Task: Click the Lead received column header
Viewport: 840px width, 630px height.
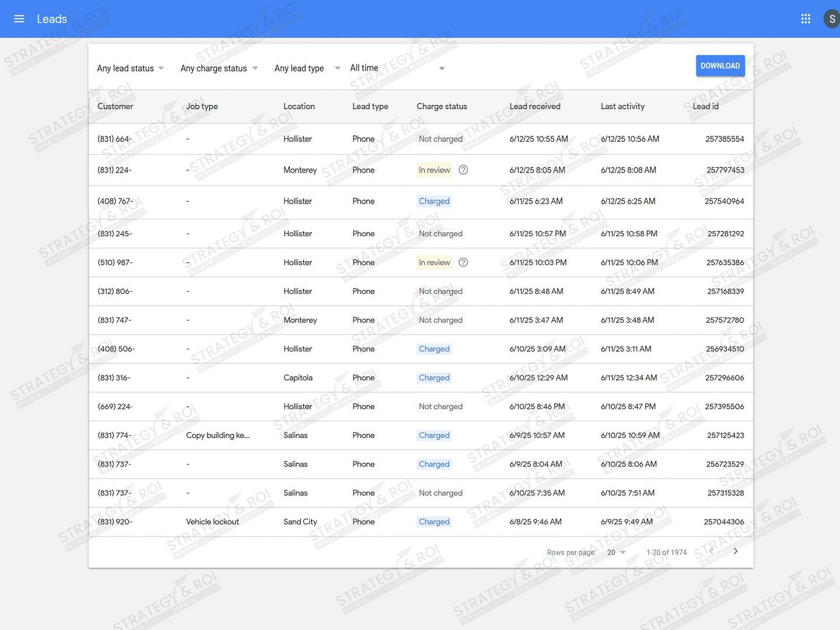Action: point(534,106)
